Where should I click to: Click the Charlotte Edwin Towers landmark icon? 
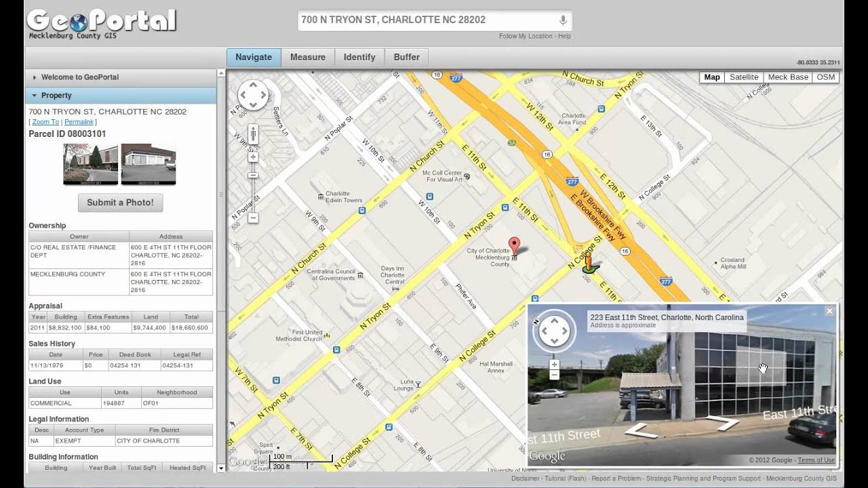[321, 197]
